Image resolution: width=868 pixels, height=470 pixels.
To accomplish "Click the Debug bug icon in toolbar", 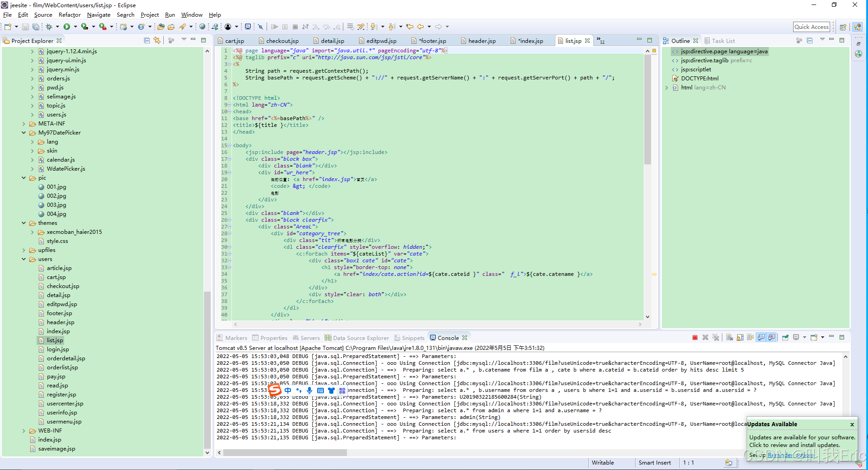I will 49,27.
